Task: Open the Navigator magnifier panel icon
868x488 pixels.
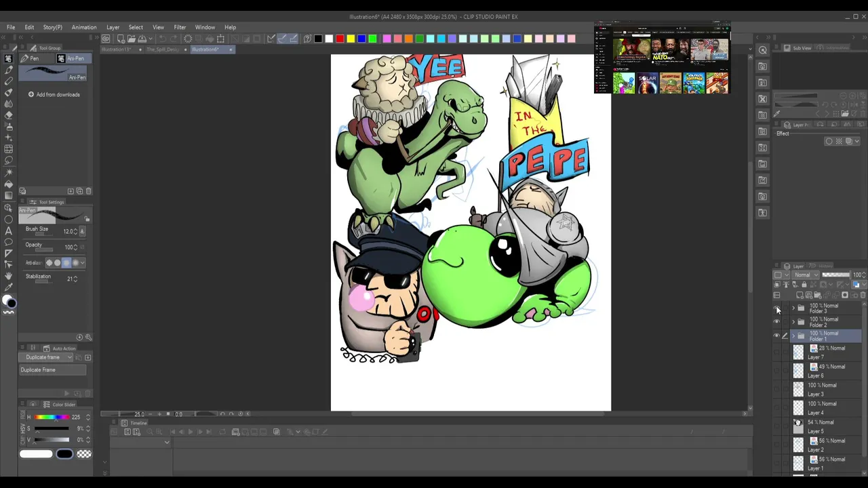Action: click(763, 49)
